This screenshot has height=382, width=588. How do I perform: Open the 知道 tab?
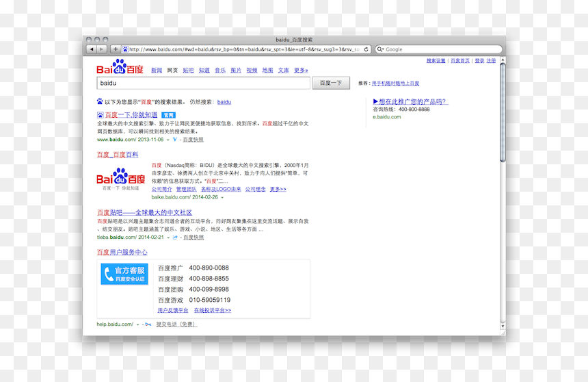(204, 71)
